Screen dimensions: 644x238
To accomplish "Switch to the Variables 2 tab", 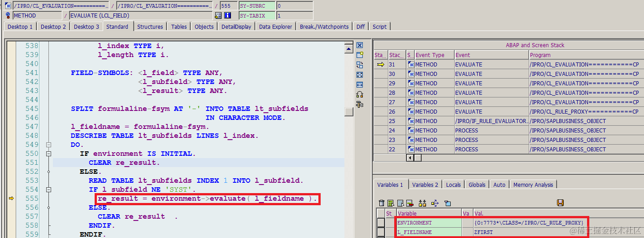I will [425, 185].
